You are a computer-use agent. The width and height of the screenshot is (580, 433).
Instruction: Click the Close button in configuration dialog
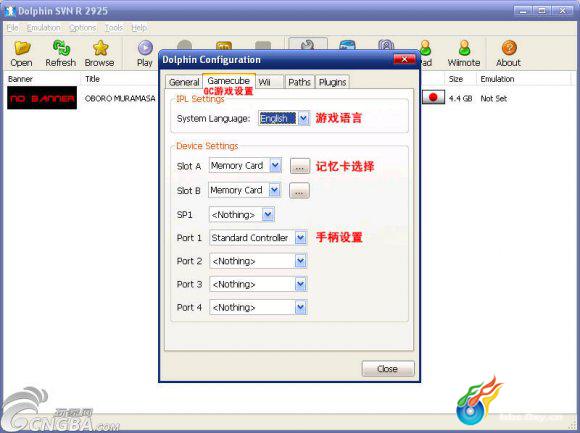click(388, 369)
